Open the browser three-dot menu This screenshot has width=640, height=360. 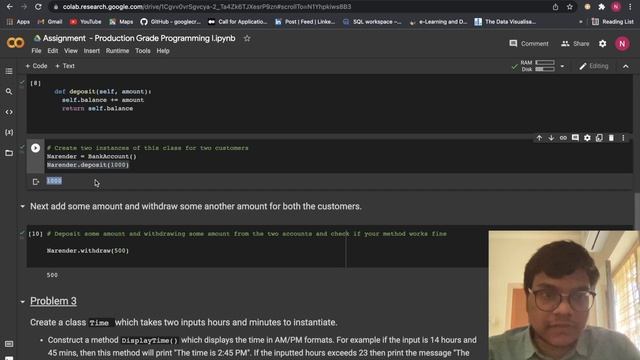[630, 7]
